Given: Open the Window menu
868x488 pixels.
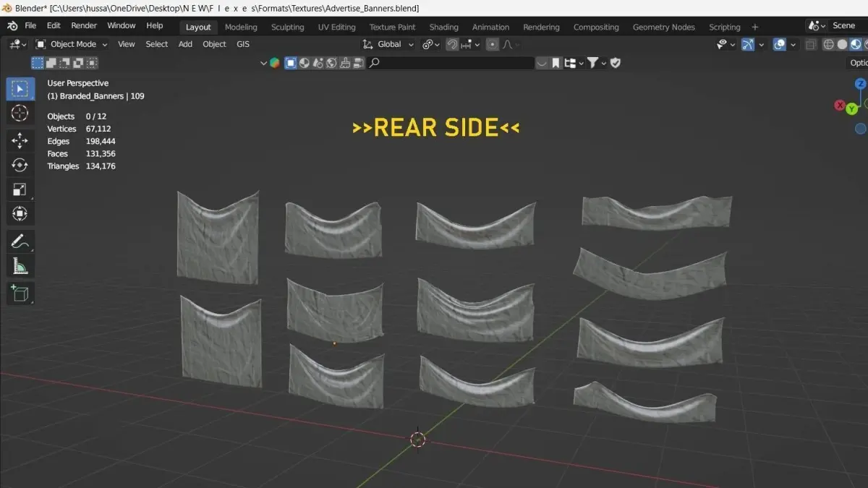Looking at the screenshot, I should [122, 25].
